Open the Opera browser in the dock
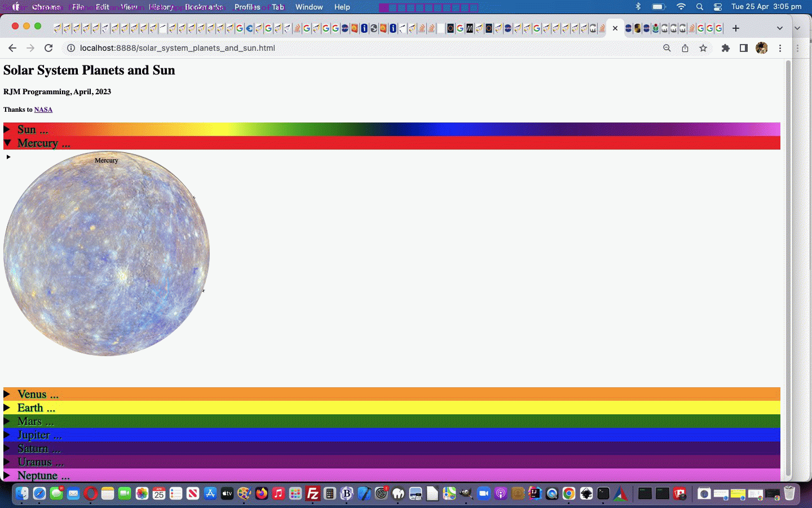 pos(90,494)
